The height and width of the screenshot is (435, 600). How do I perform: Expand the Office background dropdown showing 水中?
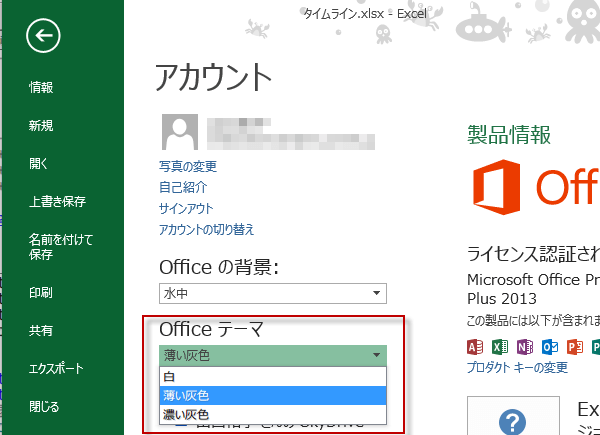click(272, 292)
